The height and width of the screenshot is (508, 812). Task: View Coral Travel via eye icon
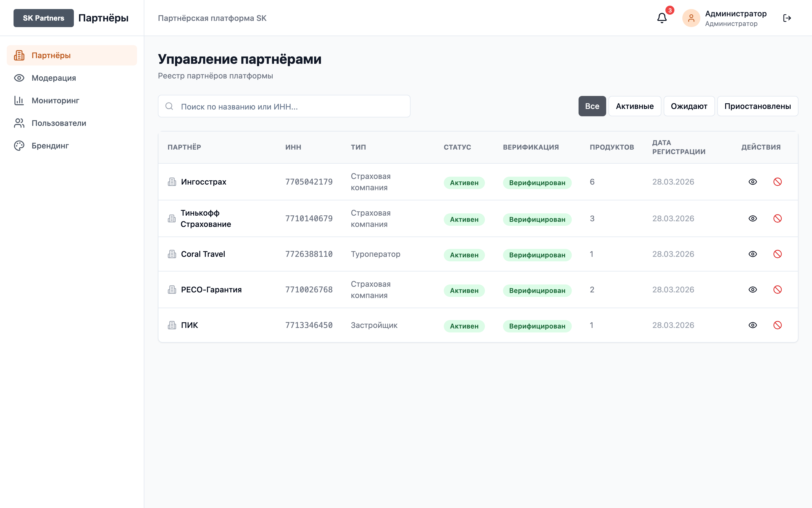pyautogui.click(x=753, y=254)
